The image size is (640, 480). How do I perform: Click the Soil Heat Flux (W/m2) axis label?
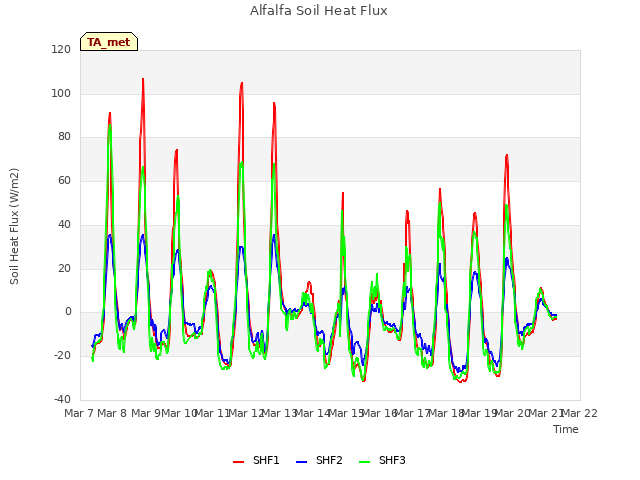point(14,226)
